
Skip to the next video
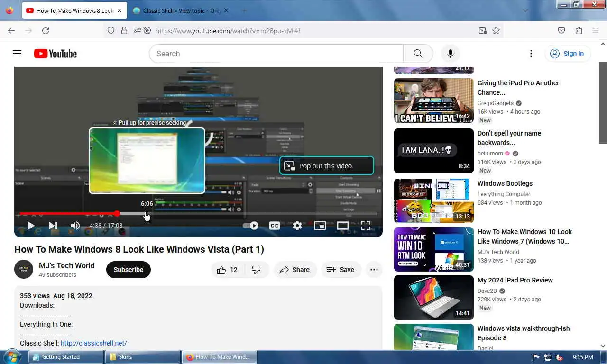click(53, 226)
